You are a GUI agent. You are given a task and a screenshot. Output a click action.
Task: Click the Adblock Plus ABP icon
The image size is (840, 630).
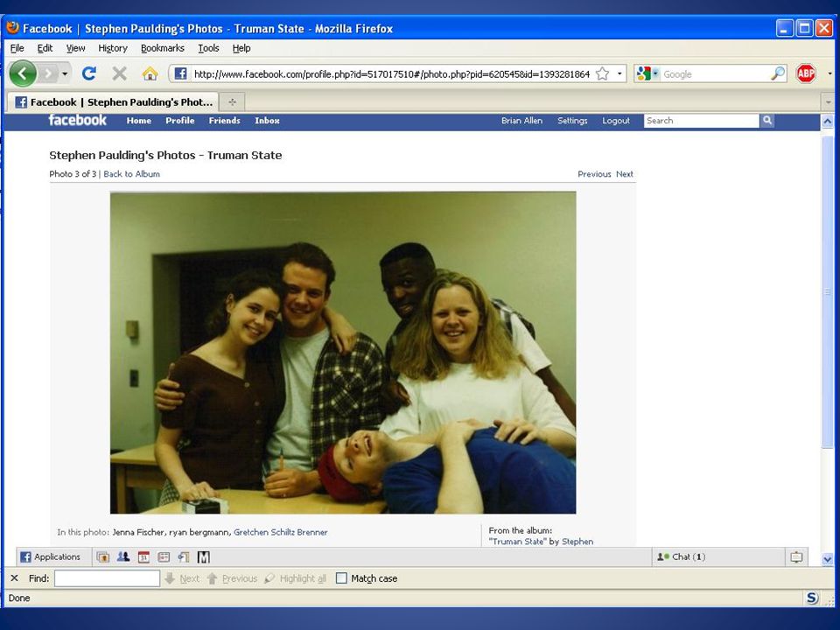pos(806,73)
